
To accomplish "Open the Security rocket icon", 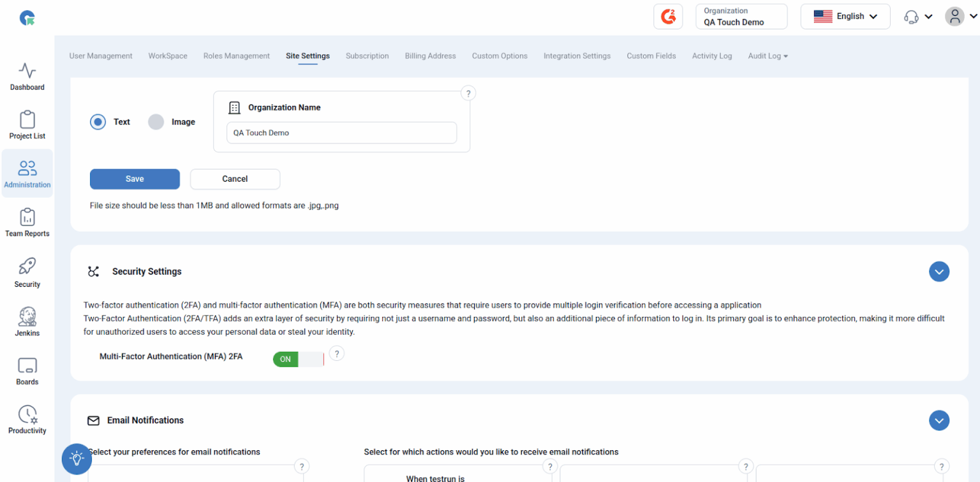I will [27, 272].
